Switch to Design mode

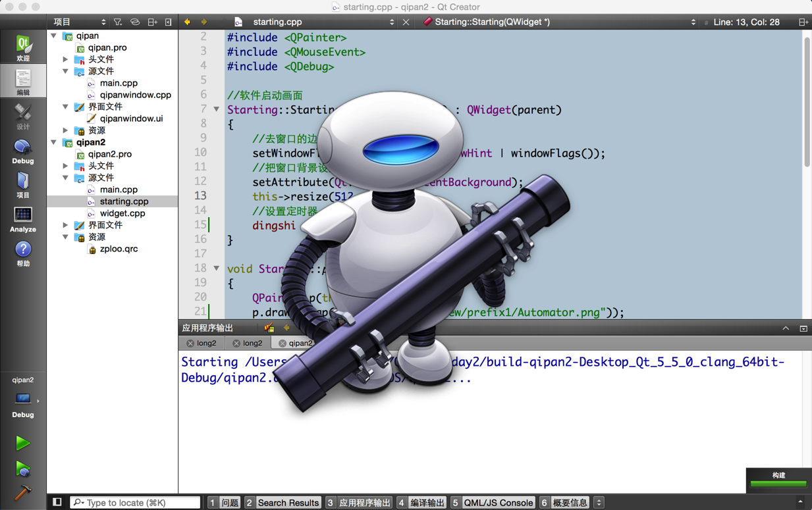pyautogui.click(x=23, y=116)
